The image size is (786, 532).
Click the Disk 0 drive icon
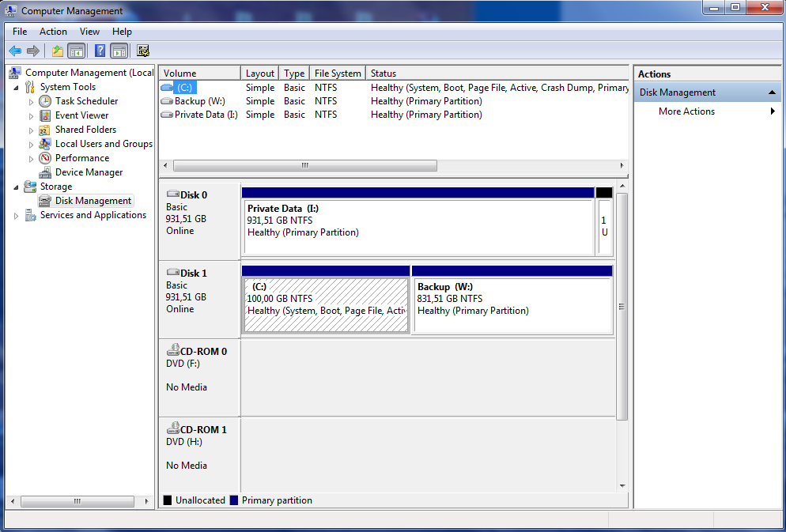pos(173,194)
